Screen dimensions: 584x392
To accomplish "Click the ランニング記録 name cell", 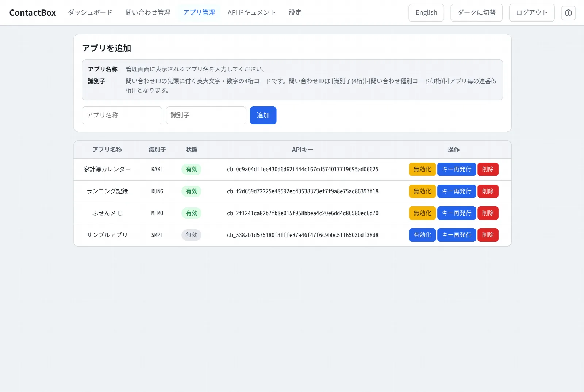I will (107, 191).
